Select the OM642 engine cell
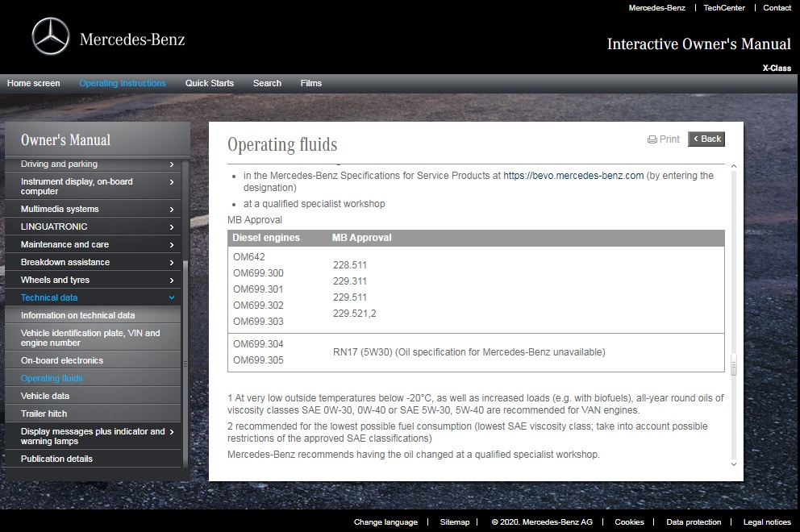 click(x=249, y=257)
